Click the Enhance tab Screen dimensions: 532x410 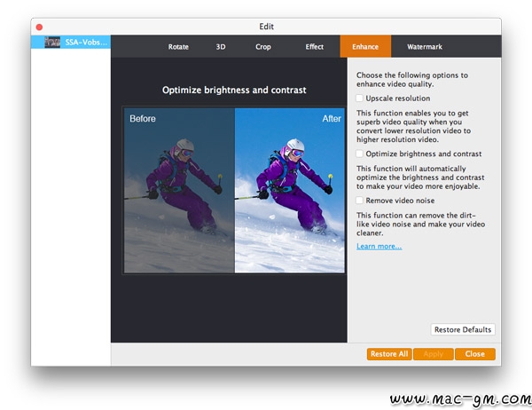click(365, 46)
